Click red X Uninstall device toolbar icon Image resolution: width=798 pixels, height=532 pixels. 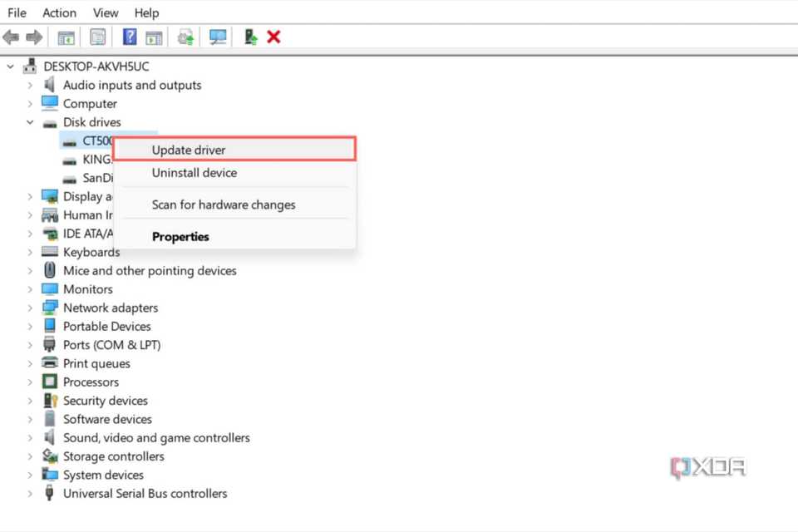coord(273,37)
